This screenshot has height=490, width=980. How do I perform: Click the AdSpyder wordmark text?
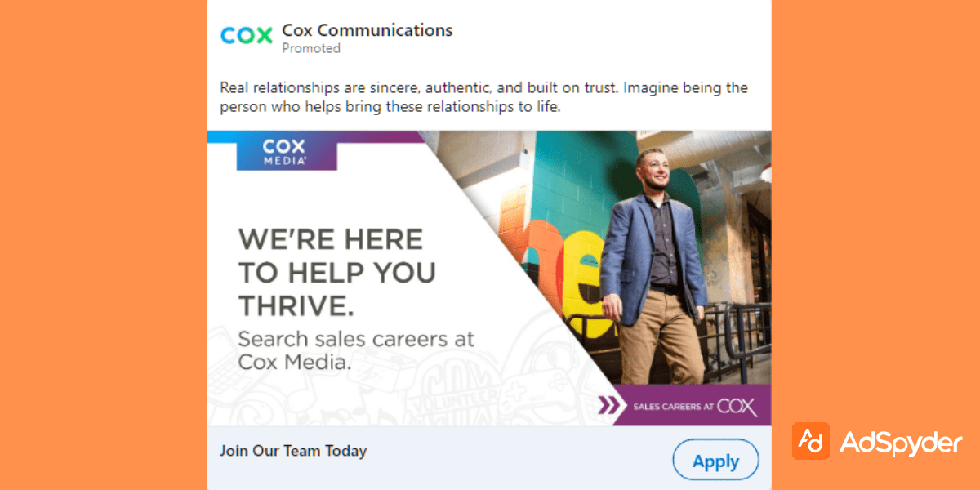pos(901,443)
